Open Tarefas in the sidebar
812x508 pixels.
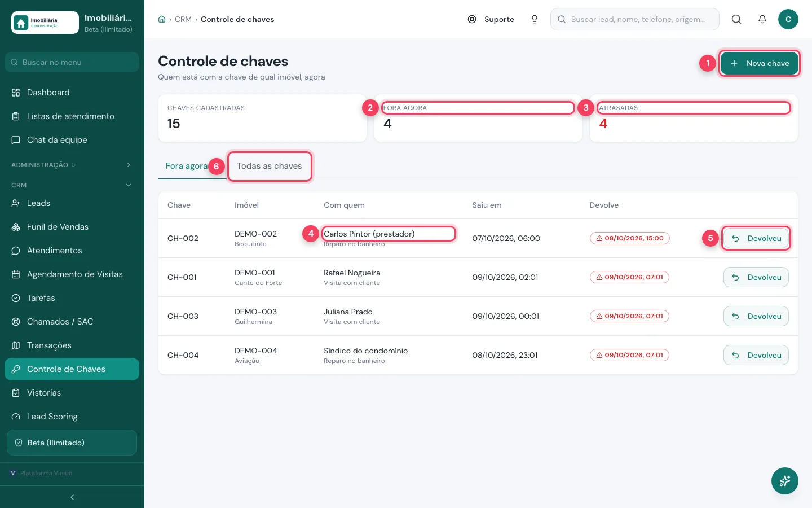[x=72, y=298]
